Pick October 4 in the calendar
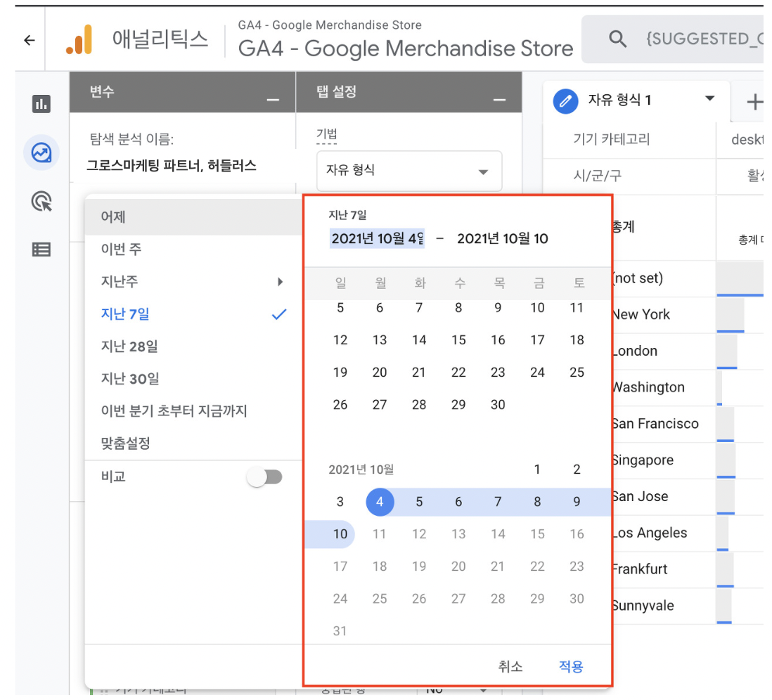This screenshot has height=700, width=772. click(x=380, y=502)
